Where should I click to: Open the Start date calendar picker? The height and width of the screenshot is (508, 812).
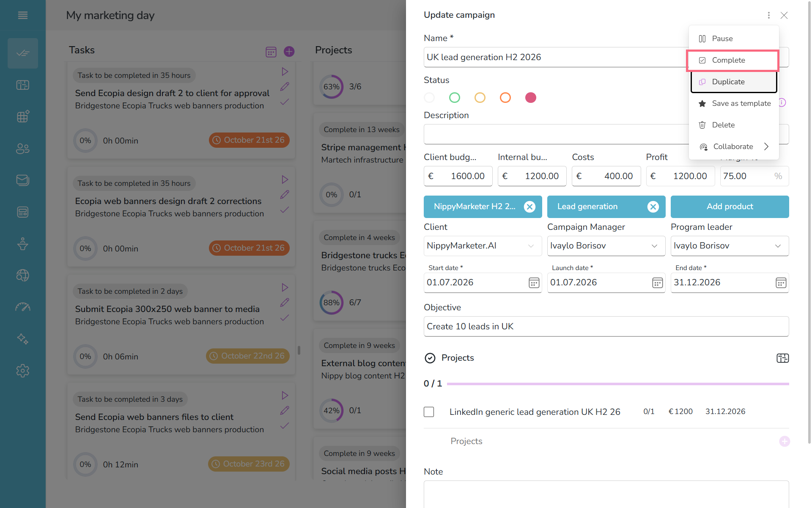[534, 283]
